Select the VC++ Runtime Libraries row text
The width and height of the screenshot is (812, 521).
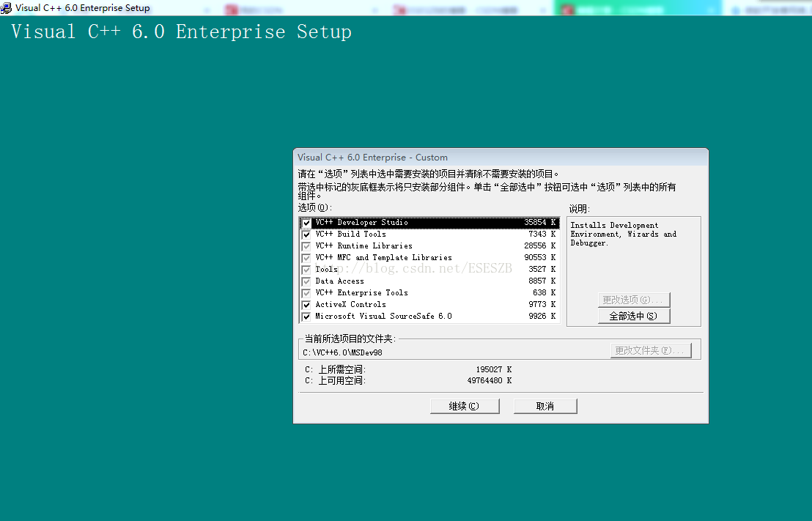point(363,245)
